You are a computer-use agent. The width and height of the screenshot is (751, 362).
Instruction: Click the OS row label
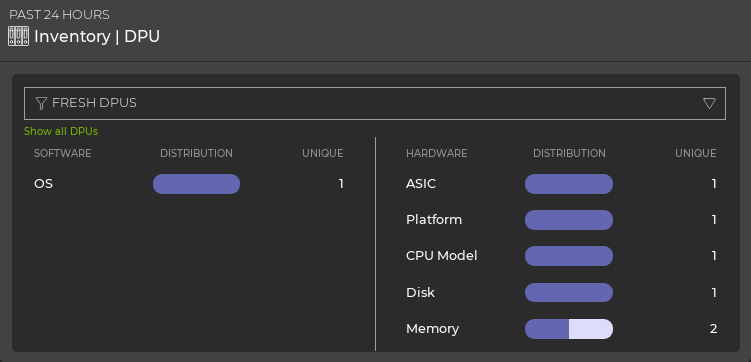coord(43,184)
